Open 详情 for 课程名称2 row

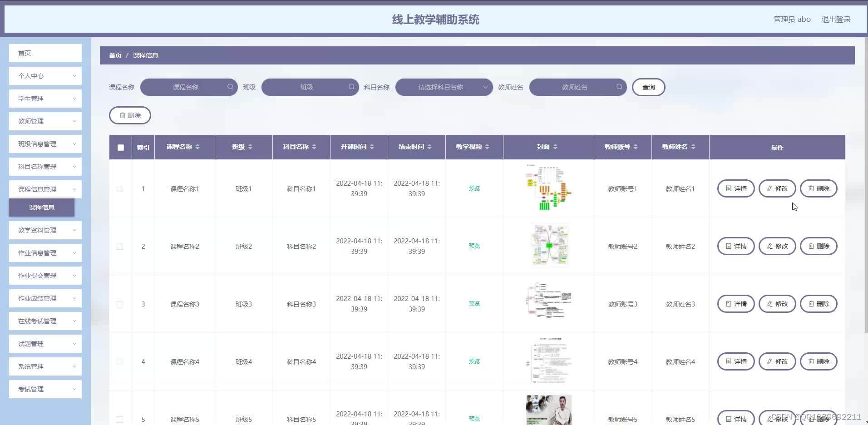[x=736, y=246]
